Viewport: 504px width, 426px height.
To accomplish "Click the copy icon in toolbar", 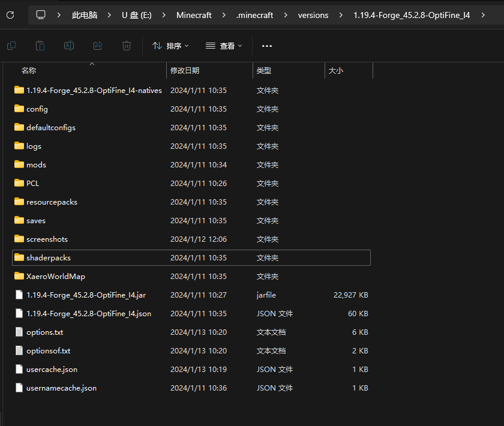I will [11, 46].
